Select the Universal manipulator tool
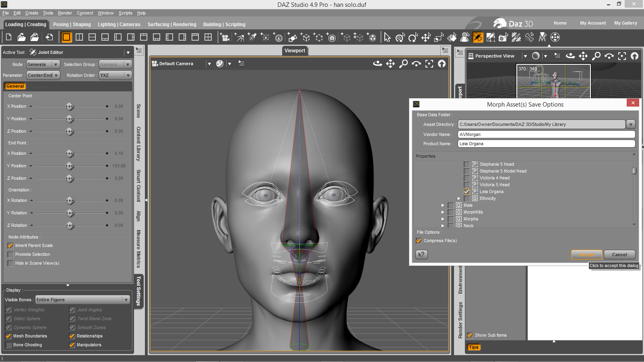 (x=400, y=37)
